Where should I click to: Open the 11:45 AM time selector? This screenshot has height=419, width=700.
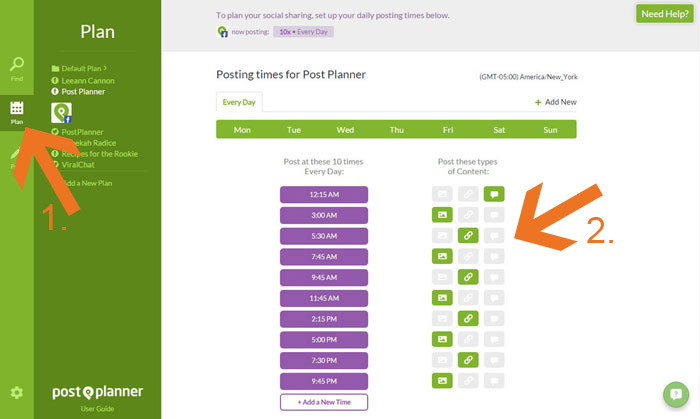tap(324, 298)
